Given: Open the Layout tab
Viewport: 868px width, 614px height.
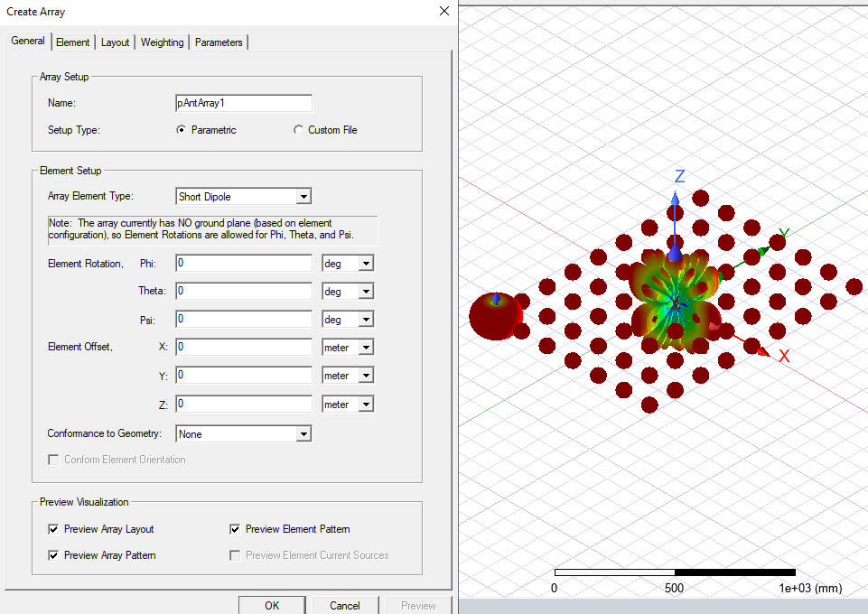Looking at the screenshot, I should point(115,42).
